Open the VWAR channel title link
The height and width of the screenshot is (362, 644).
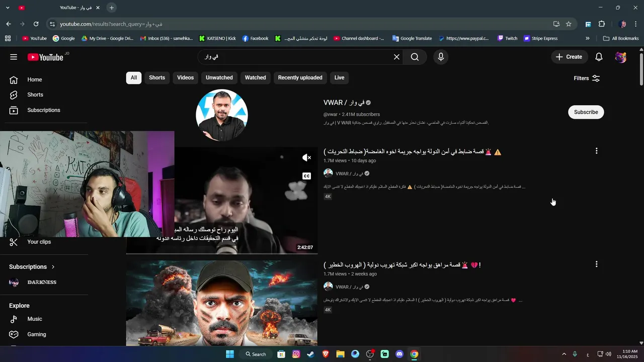pyautogui.click(x=343, y=103)
